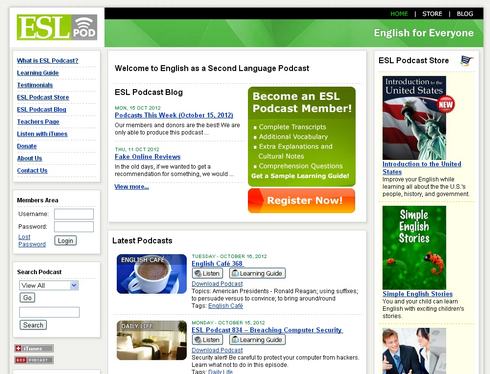
Task: Open the English Café coffee cup thumbnail
Action: tap(152, 274)
